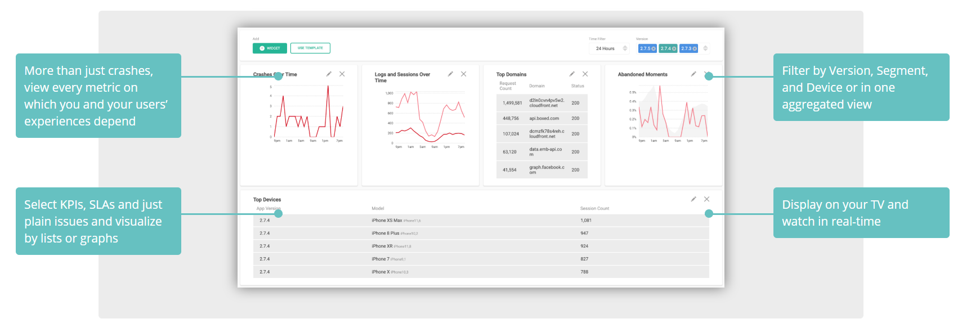The image size is (980, 332).
Task: Edit Logs and Sessions Over Time widget
Action: 450,74
